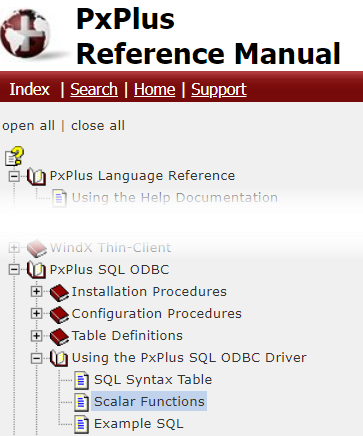363x436 pixels.
Task: Click the open all link
Action: 28,126
